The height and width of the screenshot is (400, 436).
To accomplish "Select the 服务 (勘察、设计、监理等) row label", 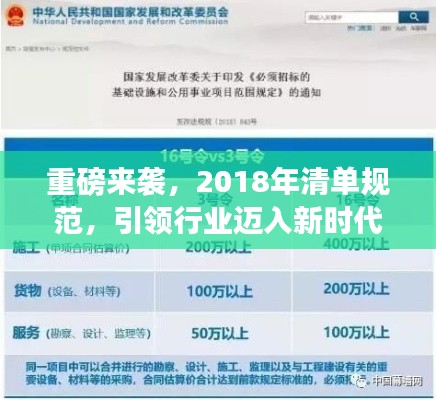I will click(82, 333).
